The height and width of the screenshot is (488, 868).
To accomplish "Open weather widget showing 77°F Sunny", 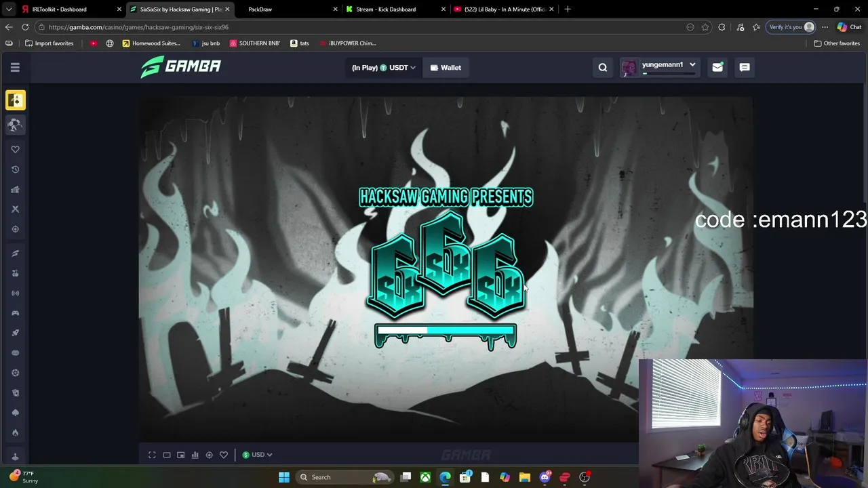I will point(24,477).
